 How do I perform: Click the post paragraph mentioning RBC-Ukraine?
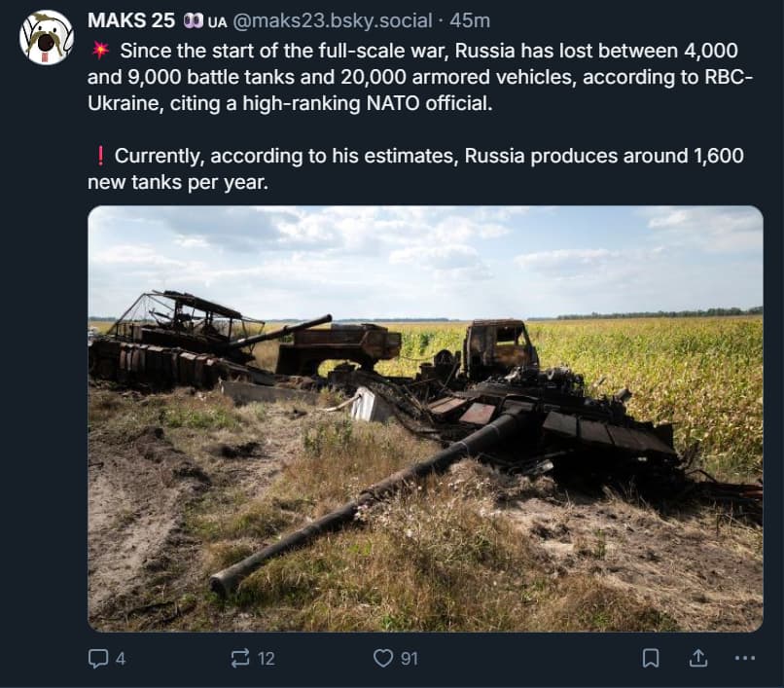pyautogui.click(x=418, y=76)
